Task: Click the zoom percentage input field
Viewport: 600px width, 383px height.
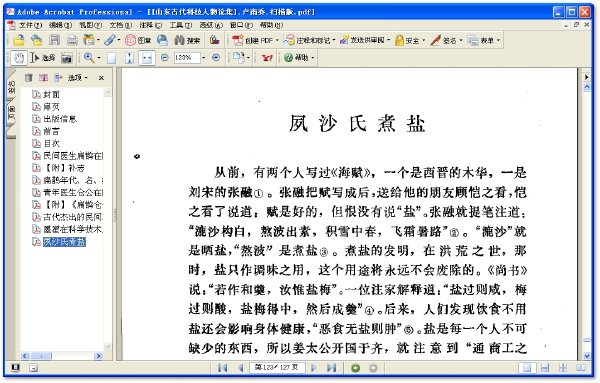Action: point(186,58)
